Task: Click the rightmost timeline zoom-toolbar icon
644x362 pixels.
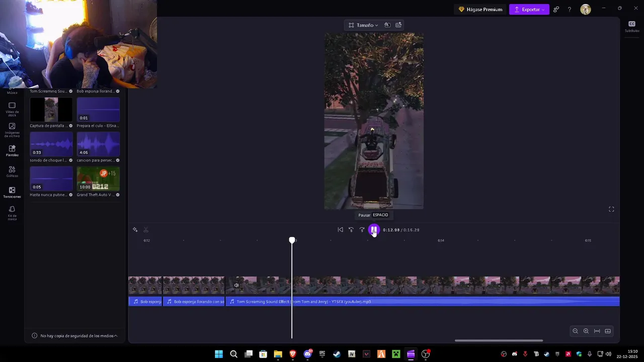Action: tap(608, 331)
